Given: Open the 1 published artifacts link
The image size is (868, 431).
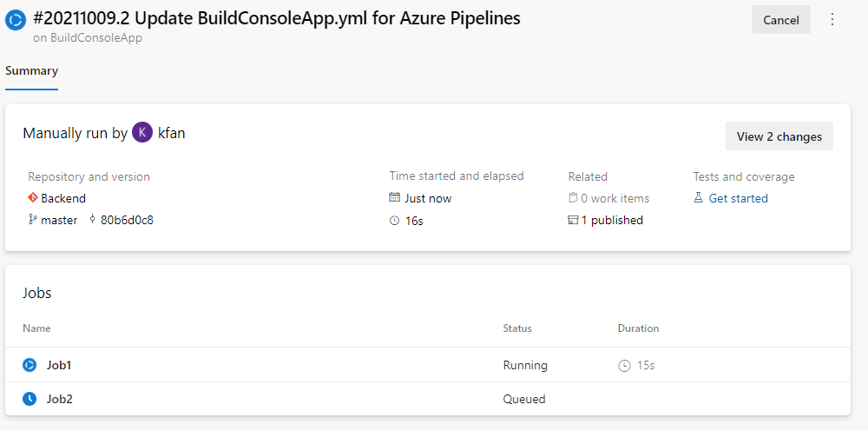Looking at the screenshot, I should click(612, 220).
